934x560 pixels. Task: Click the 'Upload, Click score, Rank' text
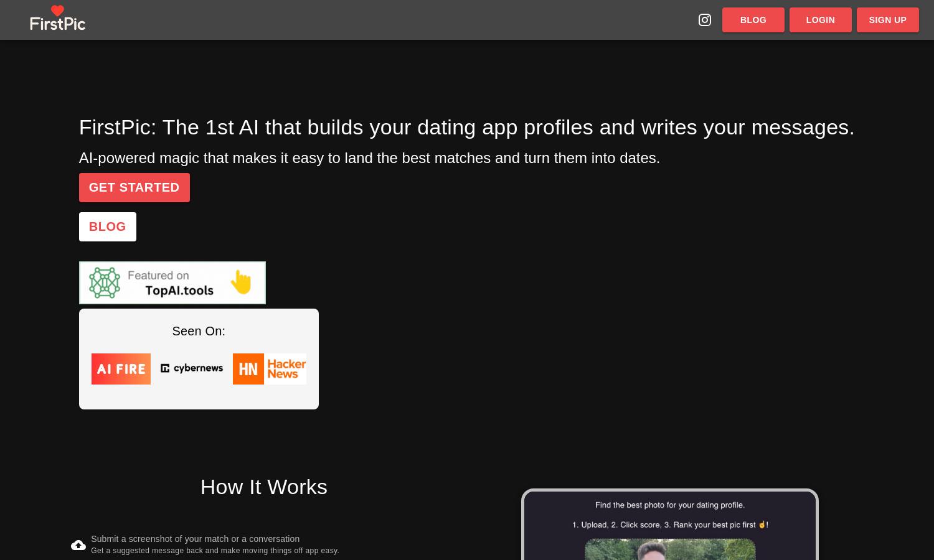670,525
